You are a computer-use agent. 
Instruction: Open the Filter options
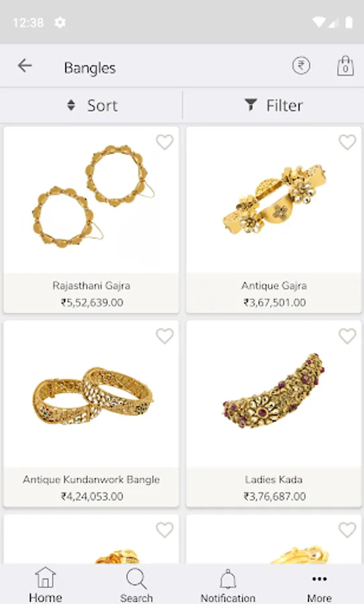(274, 105)
